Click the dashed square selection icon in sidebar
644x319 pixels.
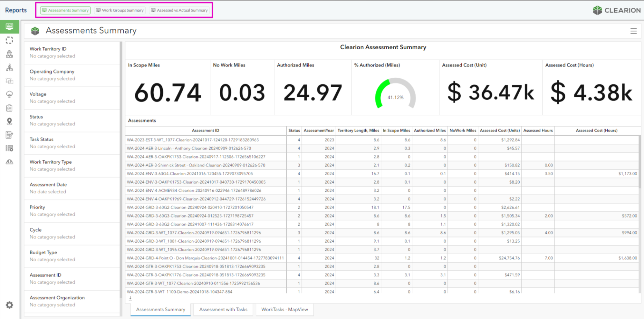(x=9, y=40)
